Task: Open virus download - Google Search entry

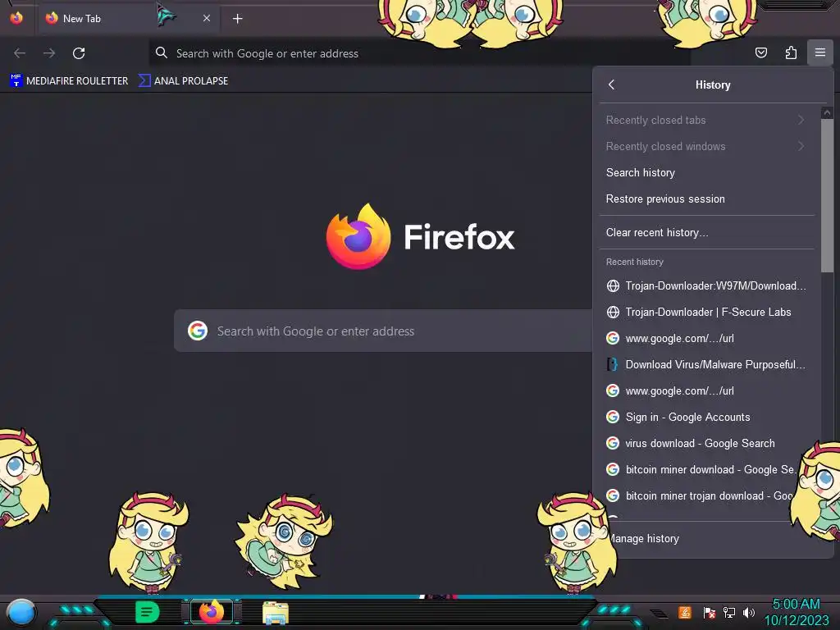Action: 706,443
